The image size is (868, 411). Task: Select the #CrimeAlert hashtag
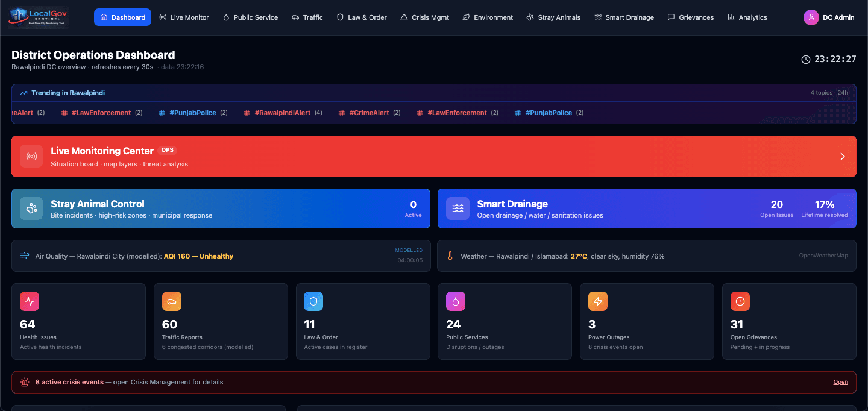tap(369, 113)
